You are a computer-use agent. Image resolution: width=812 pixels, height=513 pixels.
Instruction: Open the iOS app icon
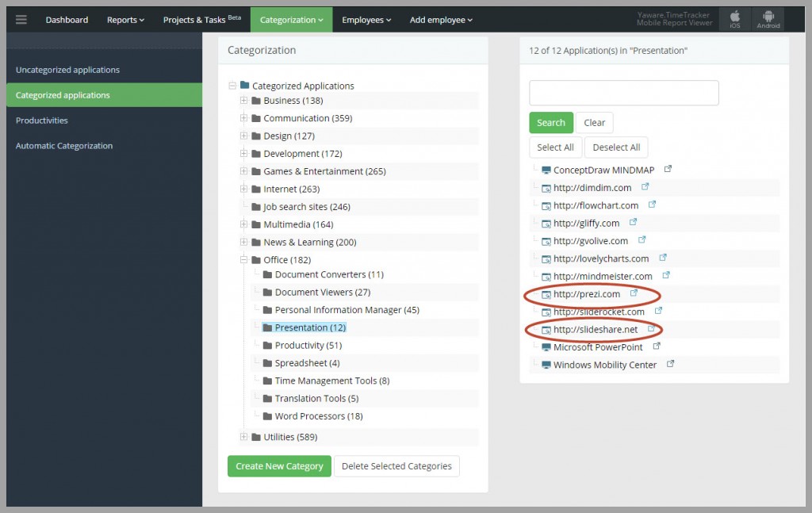coord(735,20)
